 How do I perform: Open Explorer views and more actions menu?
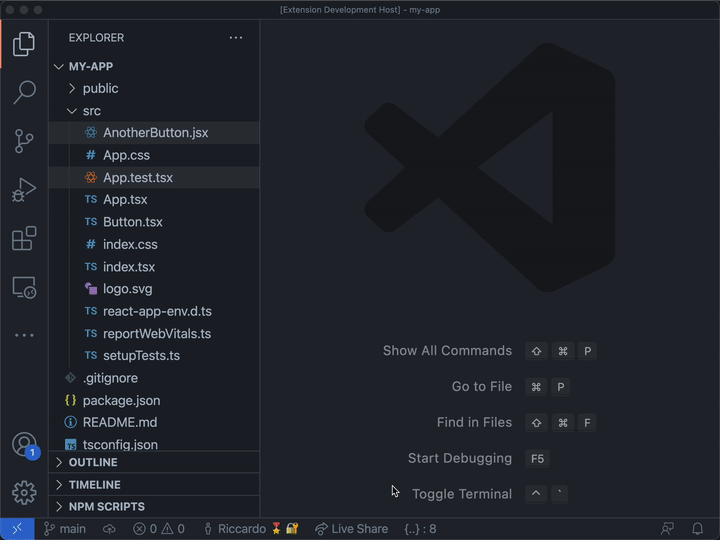236,38
